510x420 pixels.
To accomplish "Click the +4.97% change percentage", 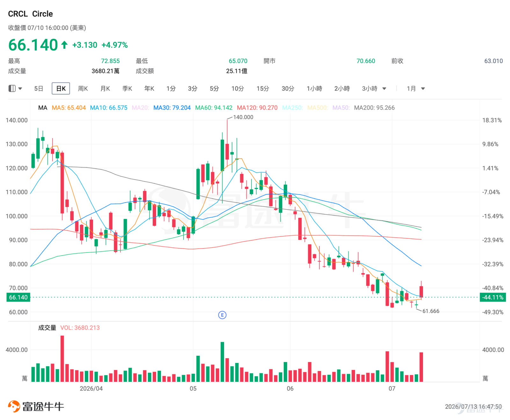I will click(114, 45).
